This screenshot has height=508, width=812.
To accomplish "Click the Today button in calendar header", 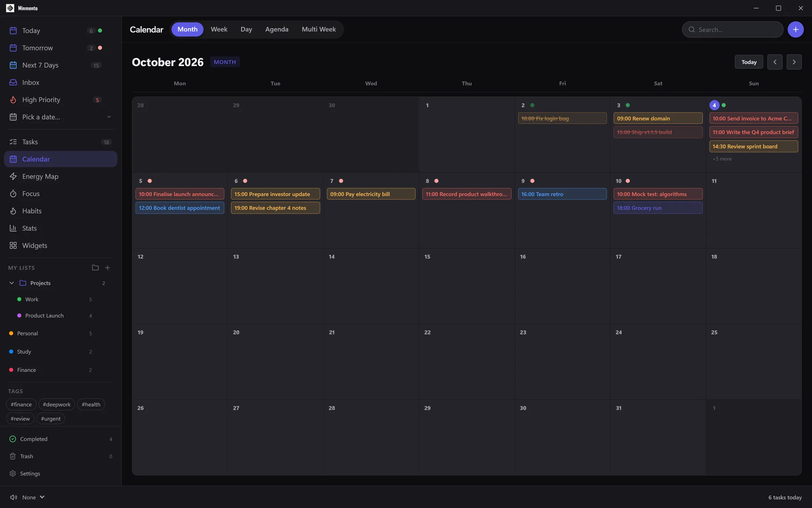I will (x=749, y=62).
